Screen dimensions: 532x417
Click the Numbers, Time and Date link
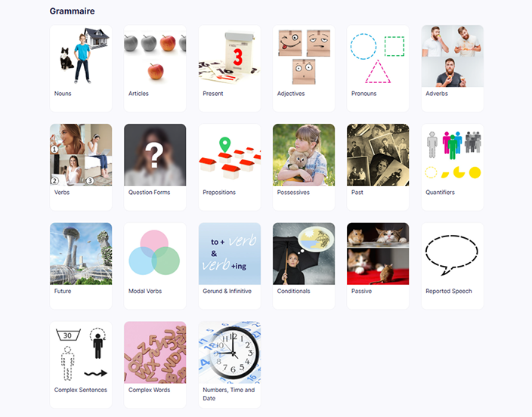[x=229, y=394]
